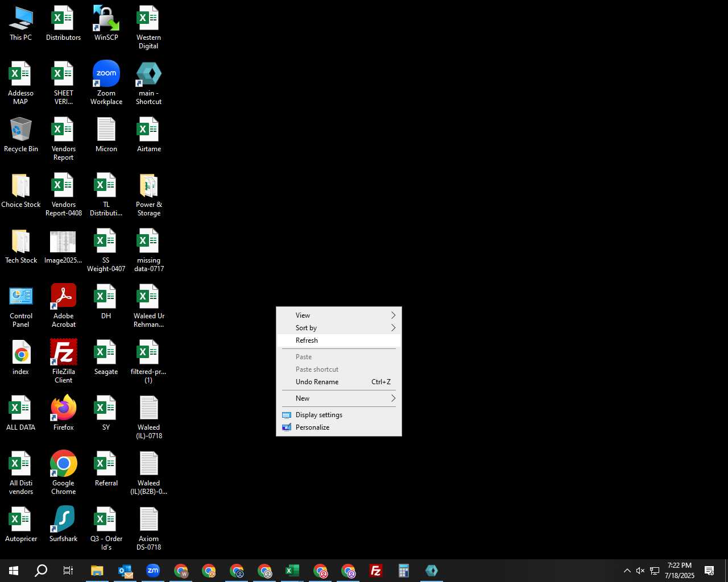Choose Refresh from the context menu
Viewport: 728px width, 582px height.
point(339,340)
